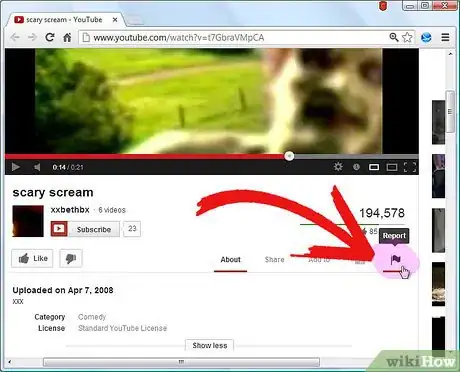The height and width of the screenshot is (372, 460).
Task: Click the browser forward arrow
Action: (32, 37)
